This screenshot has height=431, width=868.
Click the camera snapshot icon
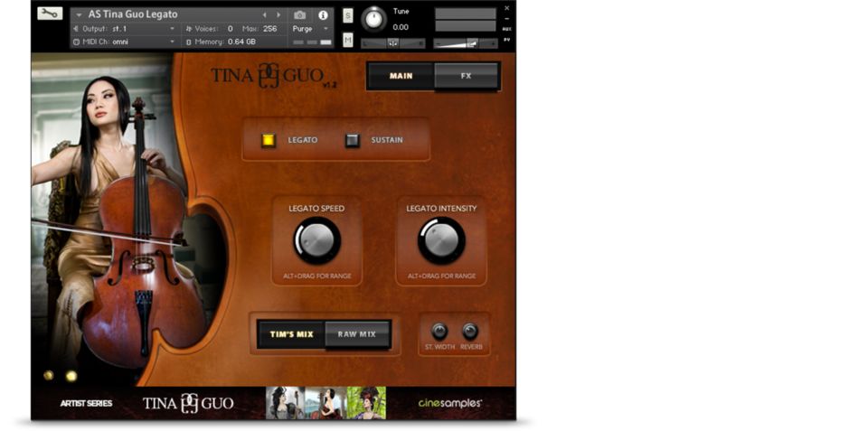coord(300,14)
